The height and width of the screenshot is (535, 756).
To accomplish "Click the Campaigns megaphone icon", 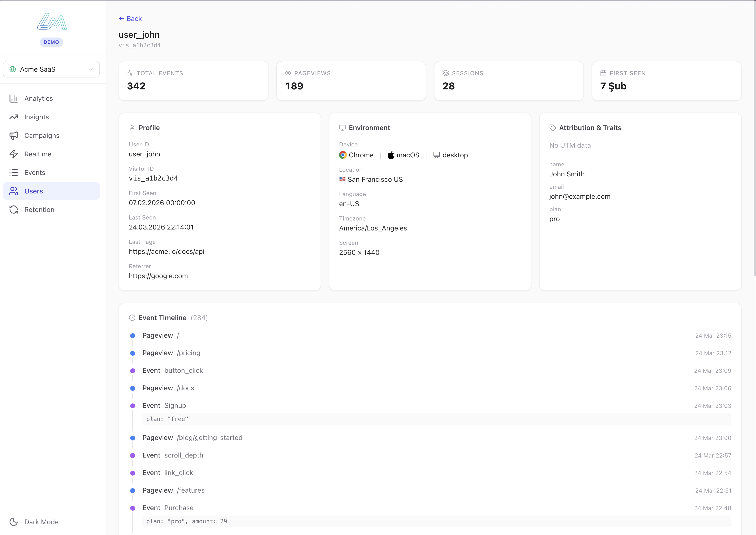I will pyautogui.click(x=13, y=135).
